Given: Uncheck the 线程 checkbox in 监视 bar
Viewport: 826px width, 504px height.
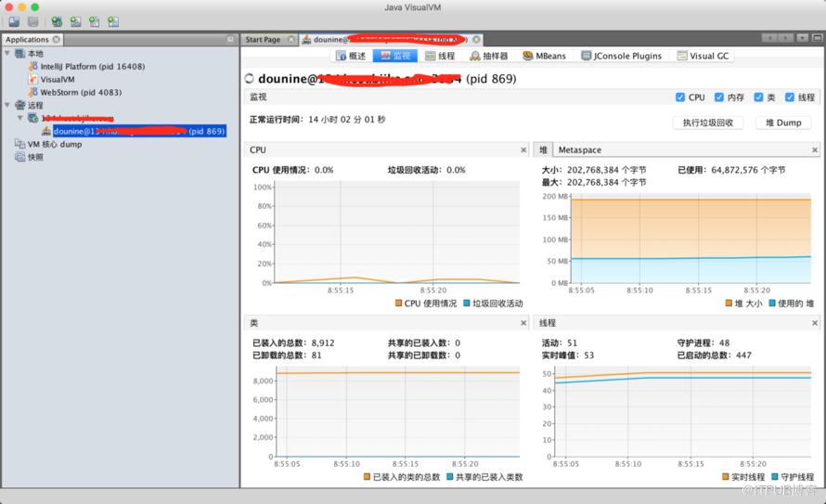Looking at the screenshot, I should tap(790, 97).
